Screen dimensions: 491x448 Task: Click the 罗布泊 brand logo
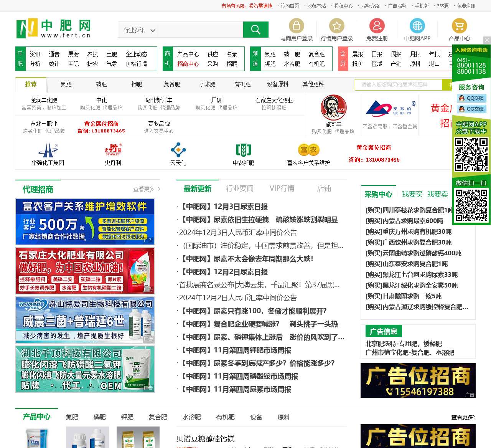pos(390,109)
